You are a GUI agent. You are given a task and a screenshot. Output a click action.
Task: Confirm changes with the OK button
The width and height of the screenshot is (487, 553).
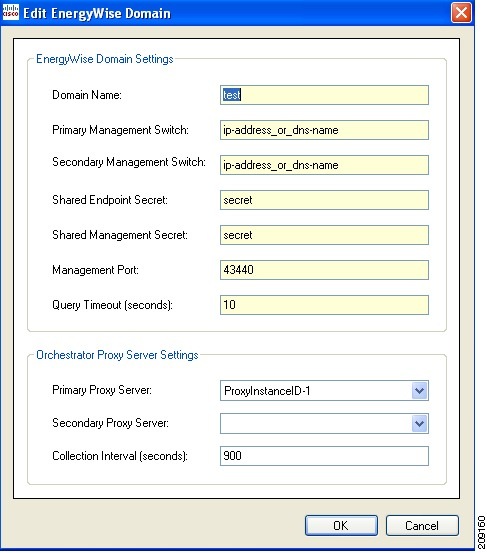(x=341, y=525)
